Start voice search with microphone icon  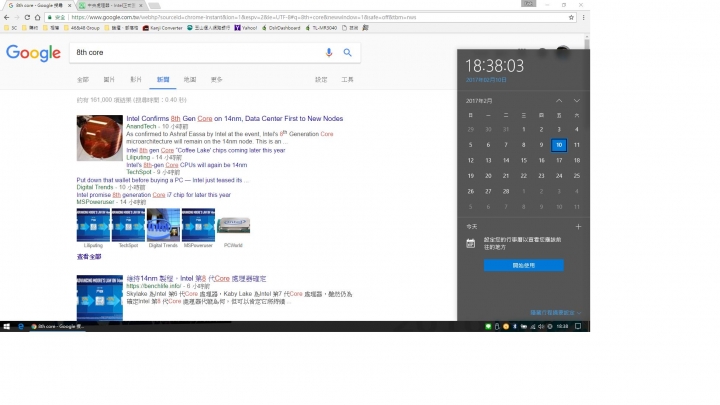[329, 52]
